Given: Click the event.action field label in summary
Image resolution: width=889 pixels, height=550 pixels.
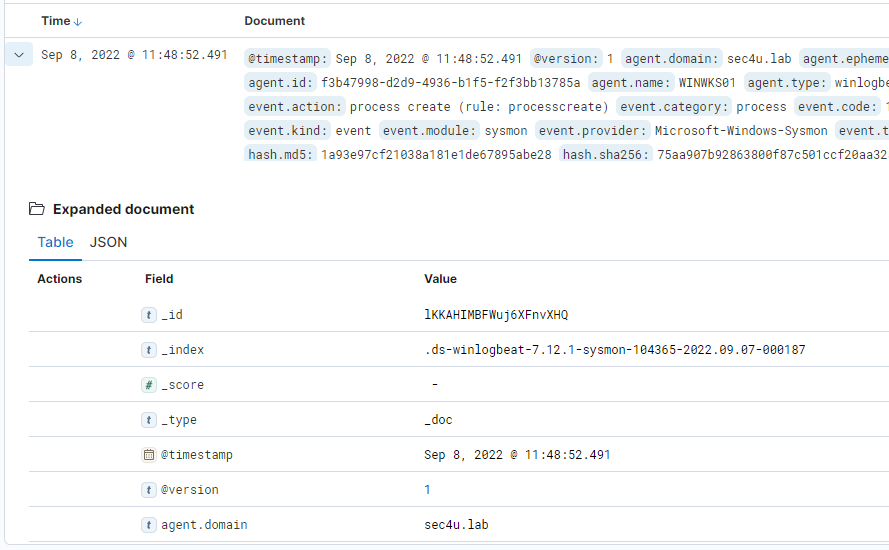Looking at the screenshot, I should [295, 107].
